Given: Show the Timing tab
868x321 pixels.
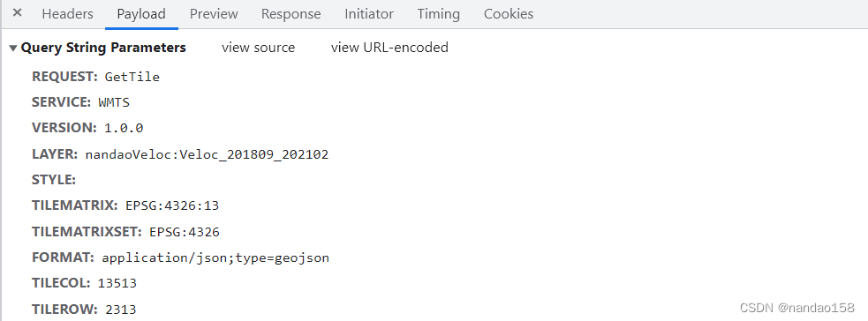Looking at the screenshot, I should pyautogui.click(x=439, y=14).
